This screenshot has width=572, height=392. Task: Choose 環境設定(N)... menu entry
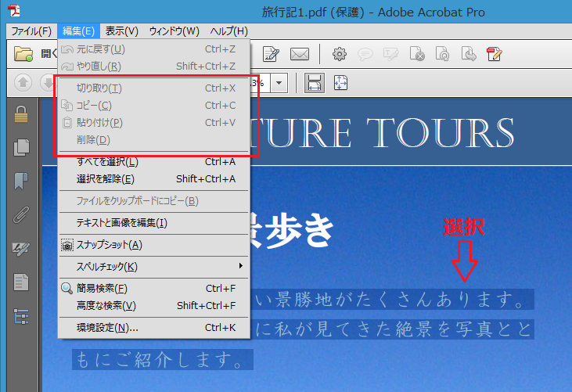pos(154,328)
